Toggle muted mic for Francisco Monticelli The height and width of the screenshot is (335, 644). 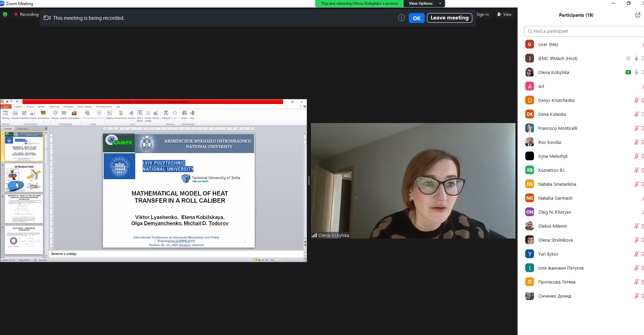coord(636,128)
